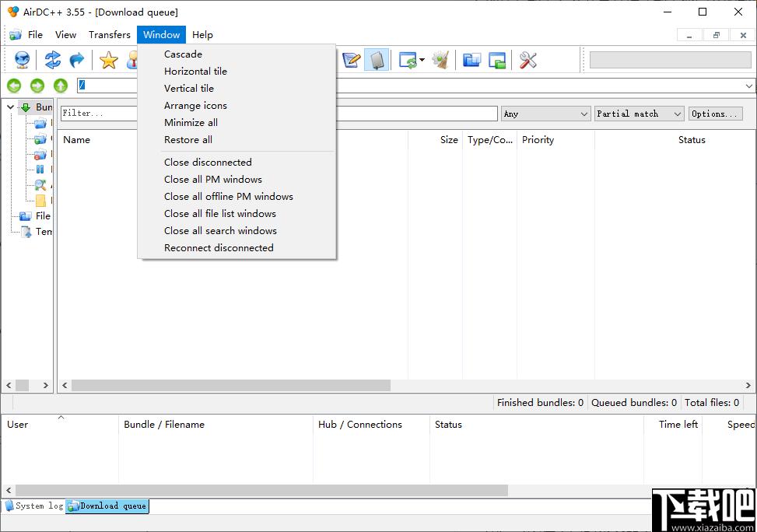Viewport: 757px width, 532px height.
Task: Switch to the System log tab
Action: 34,506
